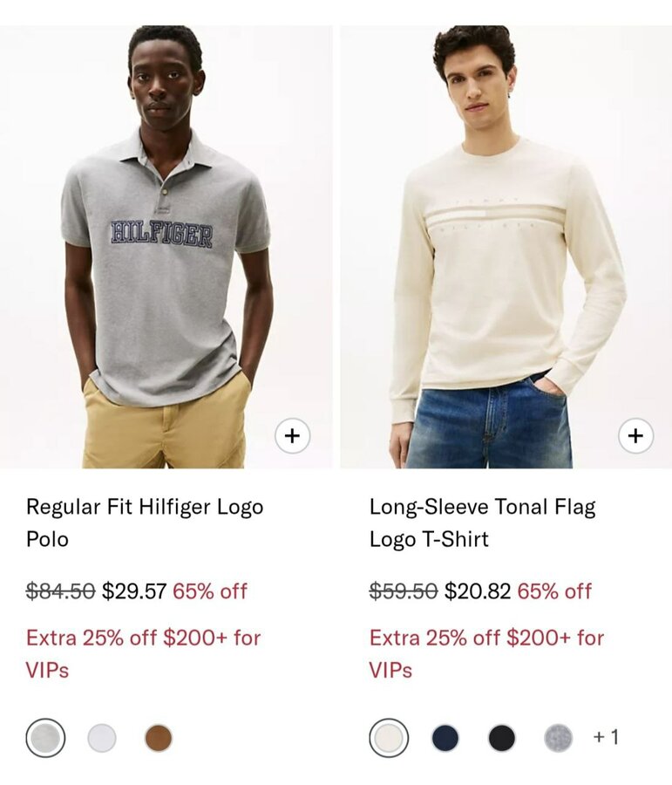Viewport: 672px width, 785px height.
Task: Click the grey Hilfiger polo product photo
Action: 166,247
